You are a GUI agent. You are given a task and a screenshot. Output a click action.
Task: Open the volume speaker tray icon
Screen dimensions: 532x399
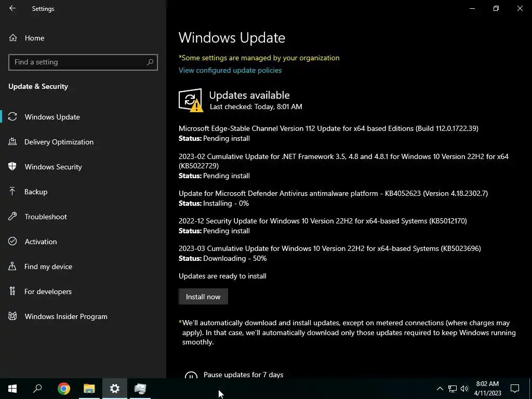(464, 389)
